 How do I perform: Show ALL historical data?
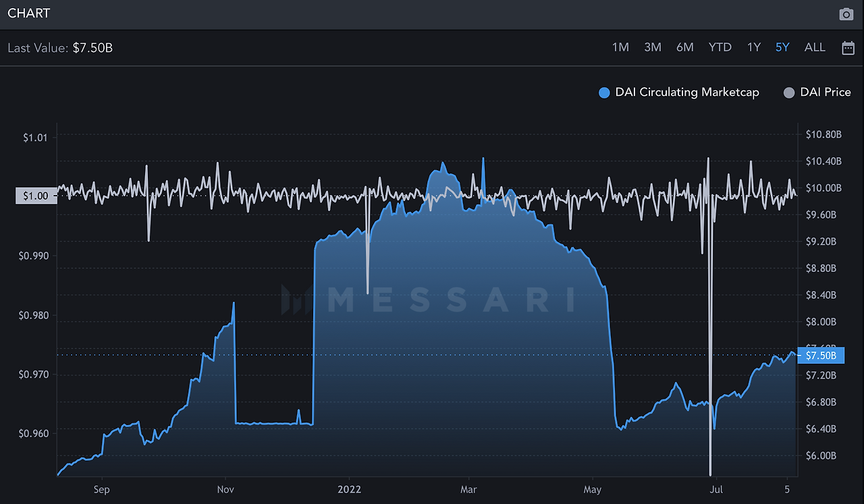pyautogui.click(x=815, y=47)
